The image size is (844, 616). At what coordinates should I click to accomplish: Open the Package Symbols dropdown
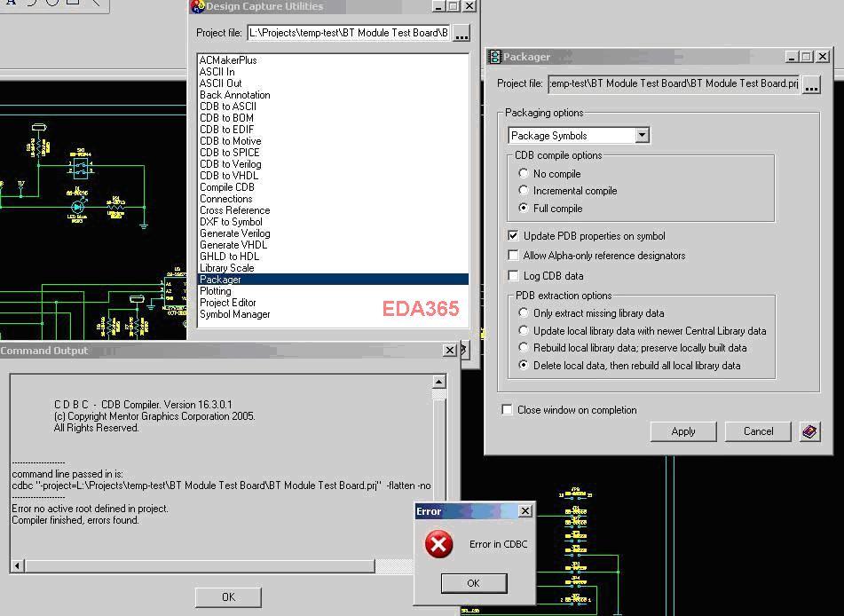643,136
